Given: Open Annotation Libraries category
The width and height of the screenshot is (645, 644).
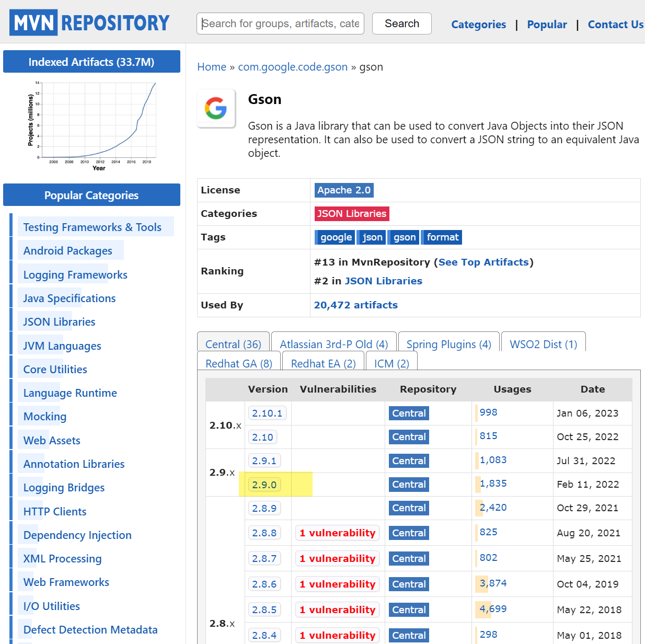Looking at the screenshot, I should tap(74, 464).
